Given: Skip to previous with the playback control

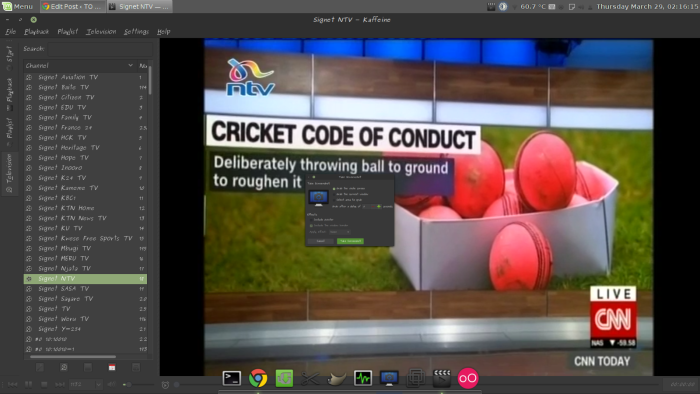Looking at the screenshot, I should (x=12, y=384).
